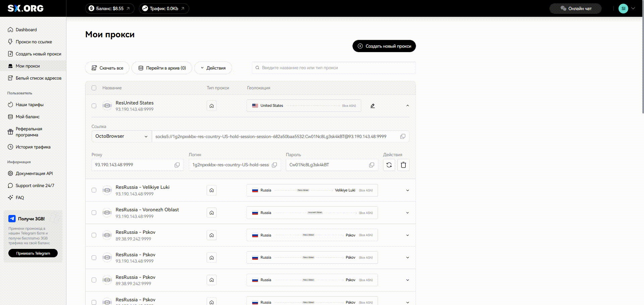Viewport: 644px width, 305px height.
Task: Copy the password Cw01Nc8Lg3sk4kBT
Action: 371,165
